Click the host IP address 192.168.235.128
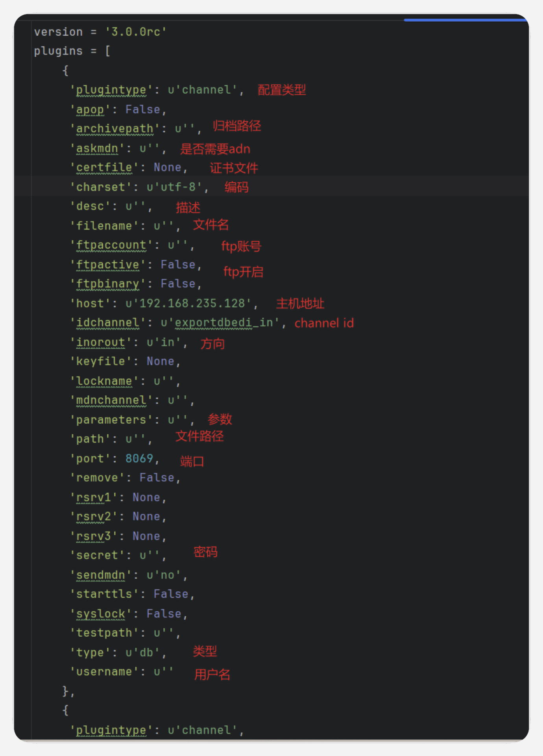This screenshot has width=543, height=756. coord(192,304)
